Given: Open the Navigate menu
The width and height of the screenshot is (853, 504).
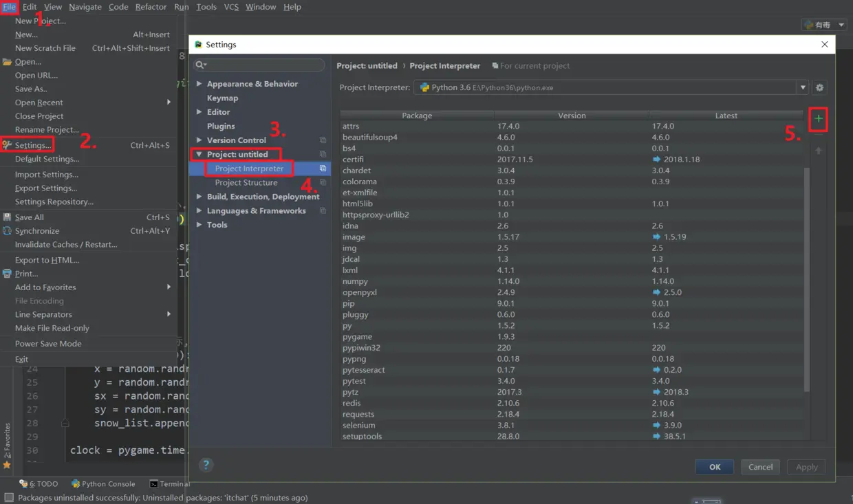Looking at the screenshot, I should click(85, 7).
